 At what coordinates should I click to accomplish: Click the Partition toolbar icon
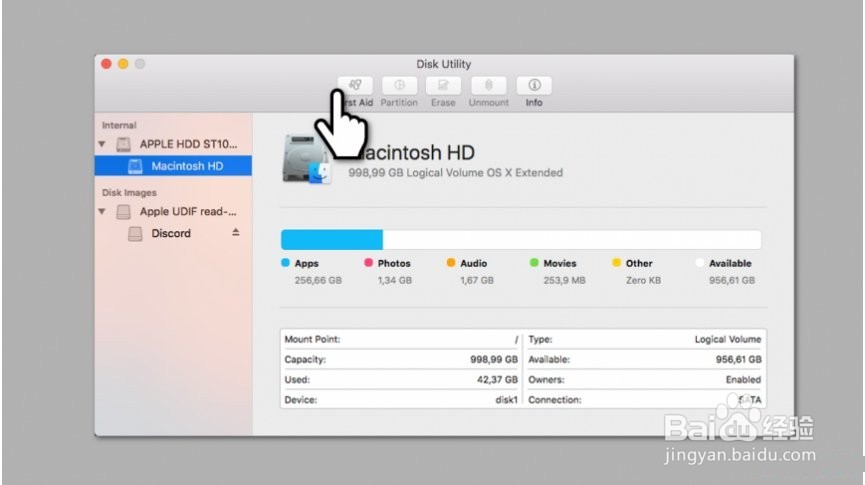pos(399,85)
